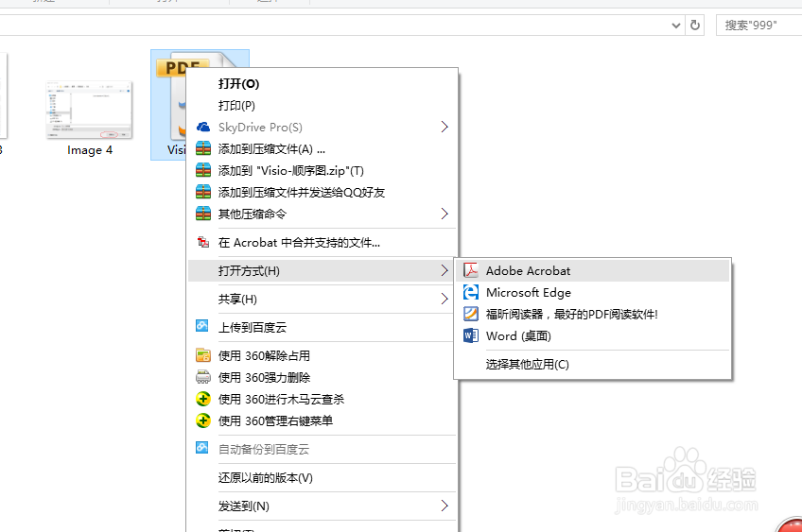Viewport: 802px width, 532px height.
Task: Open with 福昕阅读器
Action: pos(593,315)
